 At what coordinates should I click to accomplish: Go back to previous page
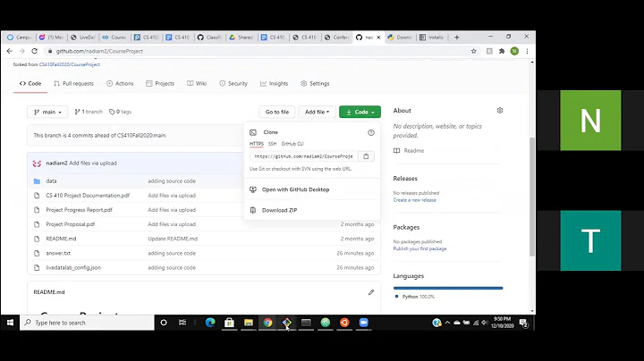10,51
